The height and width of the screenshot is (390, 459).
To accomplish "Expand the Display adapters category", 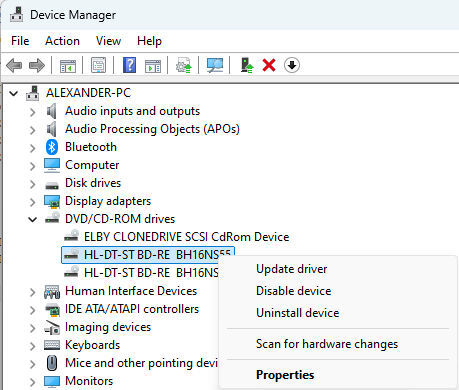I will (x=32, y=202).
